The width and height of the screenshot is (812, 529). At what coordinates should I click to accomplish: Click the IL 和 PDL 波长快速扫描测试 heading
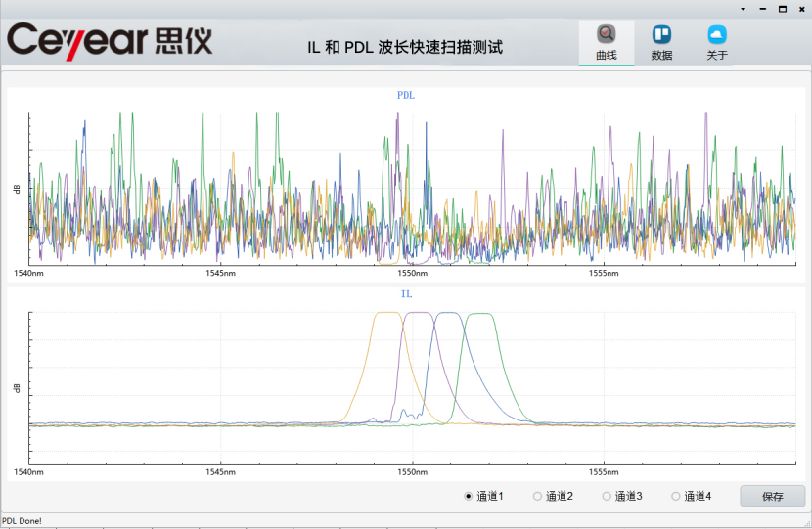click(404, 46)
